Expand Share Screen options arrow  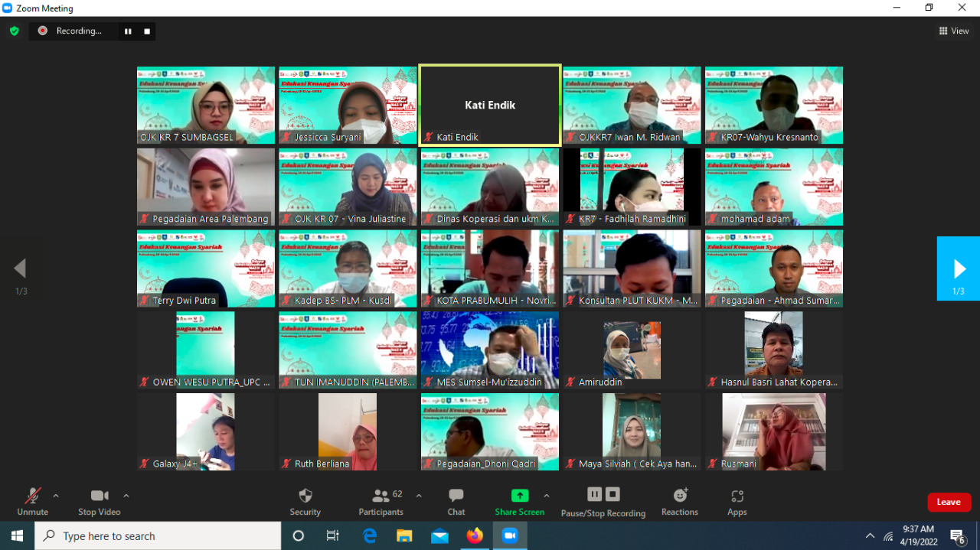[547, 496]
